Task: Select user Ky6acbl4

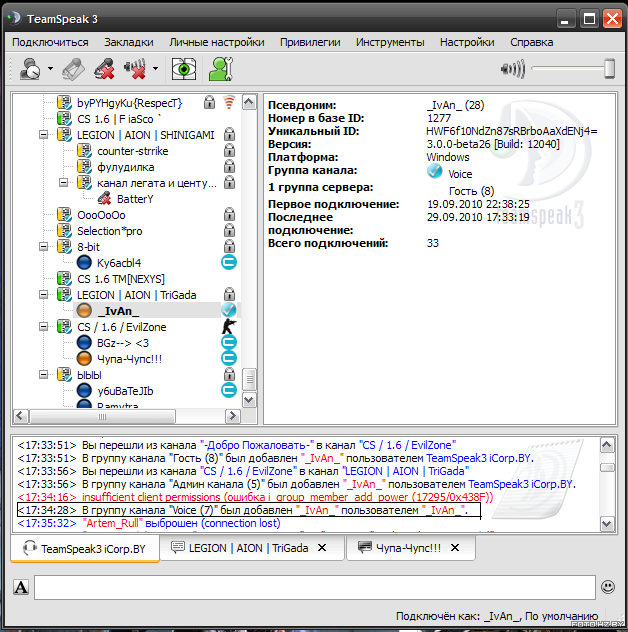Action: point(119,263)
